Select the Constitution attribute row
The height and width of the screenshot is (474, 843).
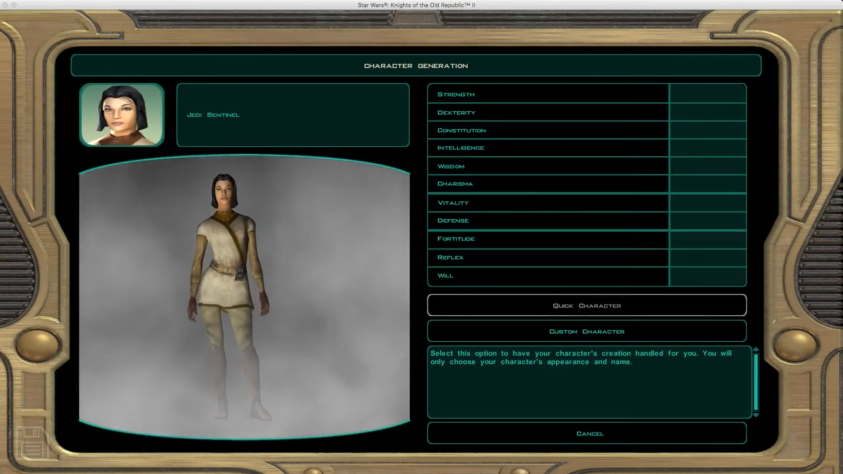pyautogui.click(x=587, y=130)
